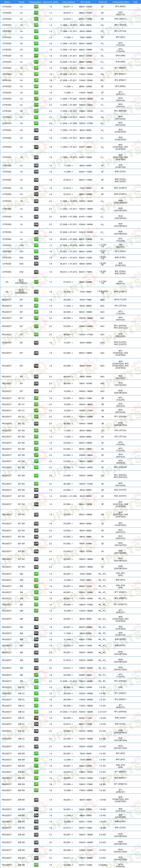The height and width of the screenshot is (868, 141).
Task: Click petrol icon in 308 5FY (EP6DTS) 4A_ row
Action: pyautogui.click(x=36, y=604)
